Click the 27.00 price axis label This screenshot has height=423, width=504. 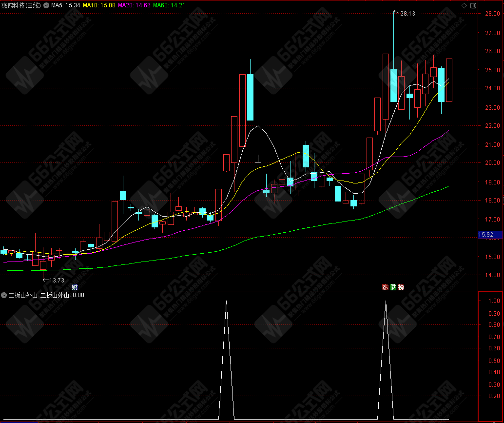[492, 33]
